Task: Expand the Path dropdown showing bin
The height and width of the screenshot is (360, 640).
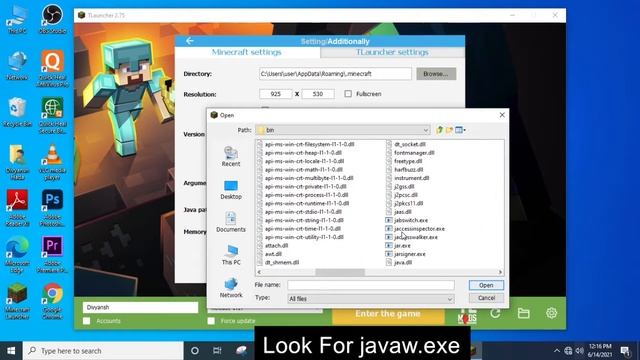Action: point(426,130)
